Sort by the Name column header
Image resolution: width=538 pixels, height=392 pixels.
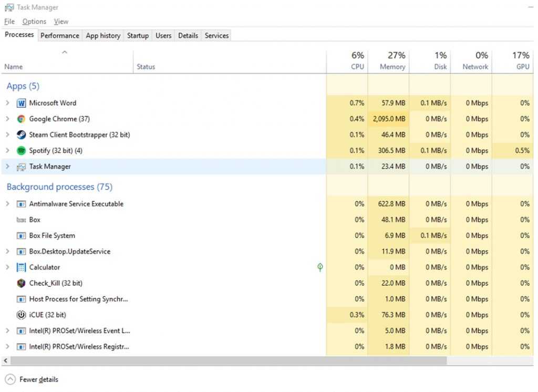pos(67,62)
